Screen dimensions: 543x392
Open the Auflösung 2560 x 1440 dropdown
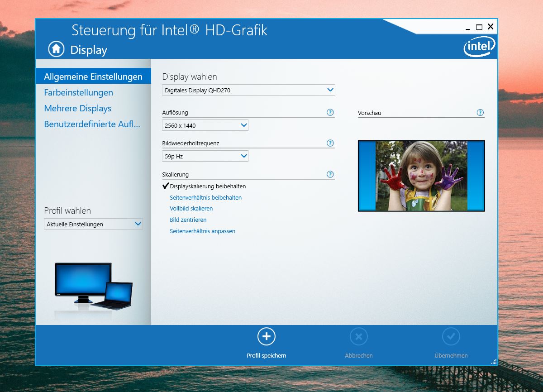(x=205, y=125)
